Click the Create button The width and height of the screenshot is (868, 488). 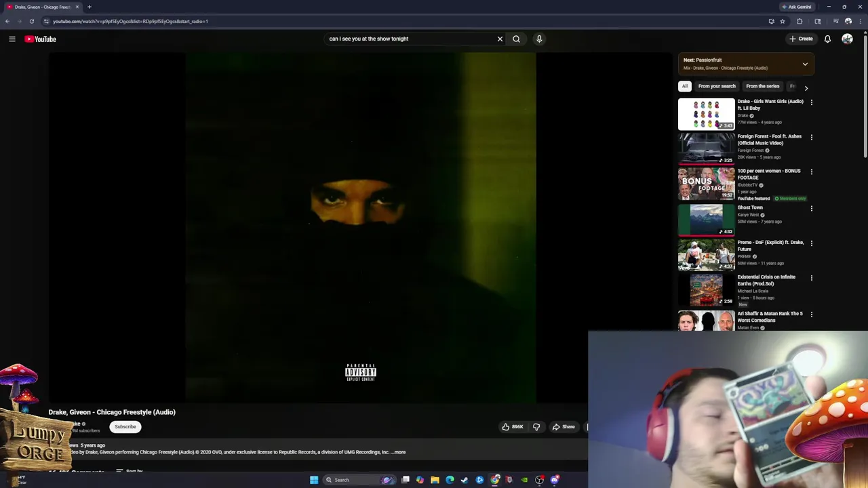point(801,39)
